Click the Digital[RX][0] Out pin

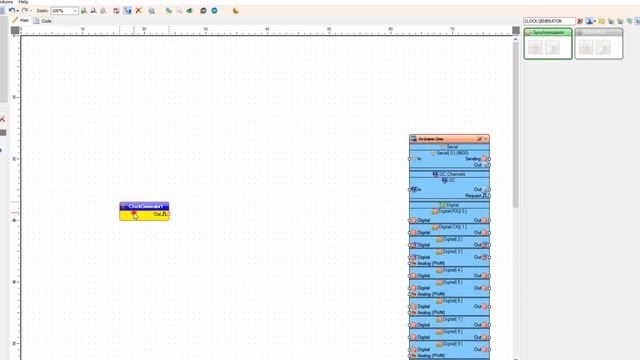[489, 220]
